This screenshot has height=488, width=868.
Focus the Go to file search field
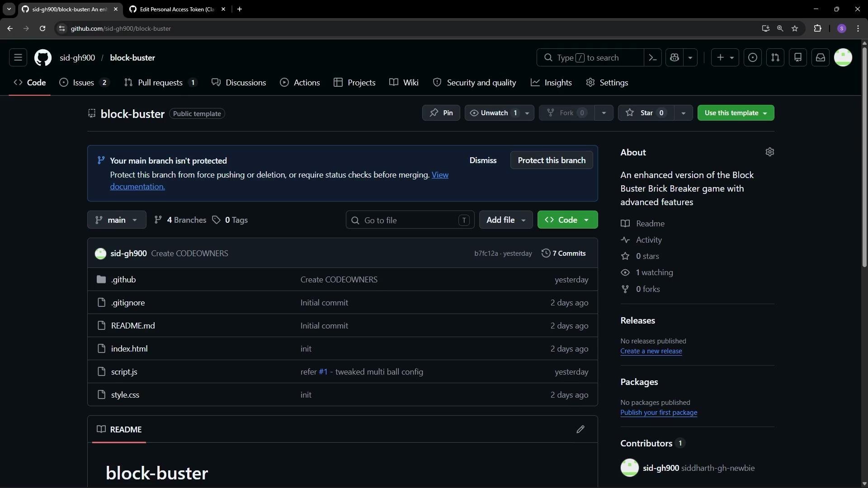(410, 220)
